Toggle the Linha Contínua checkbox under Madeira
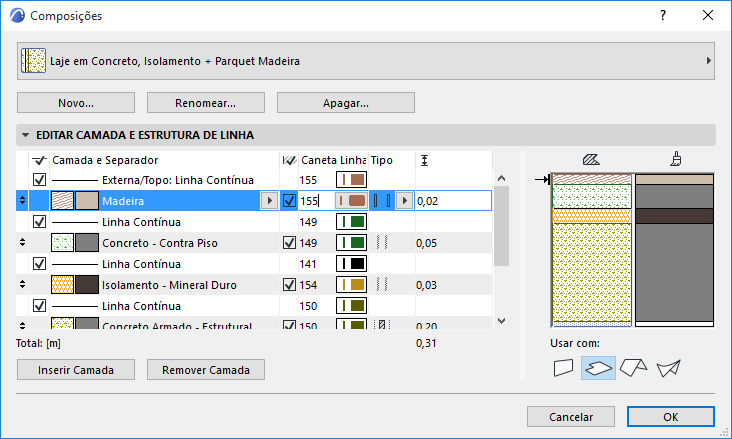732x439 pixels. 39,222
